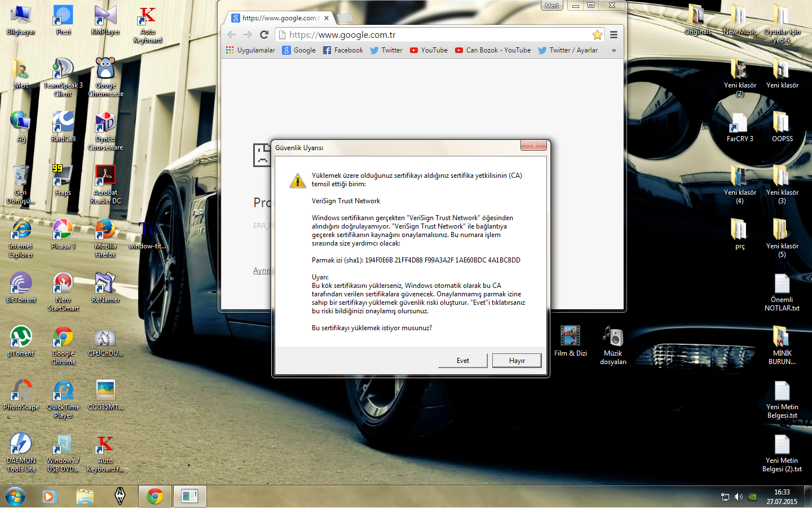Select Fraps desktop shortcut
This screenshot has width=812, height=508.
(x=63, y=180)
